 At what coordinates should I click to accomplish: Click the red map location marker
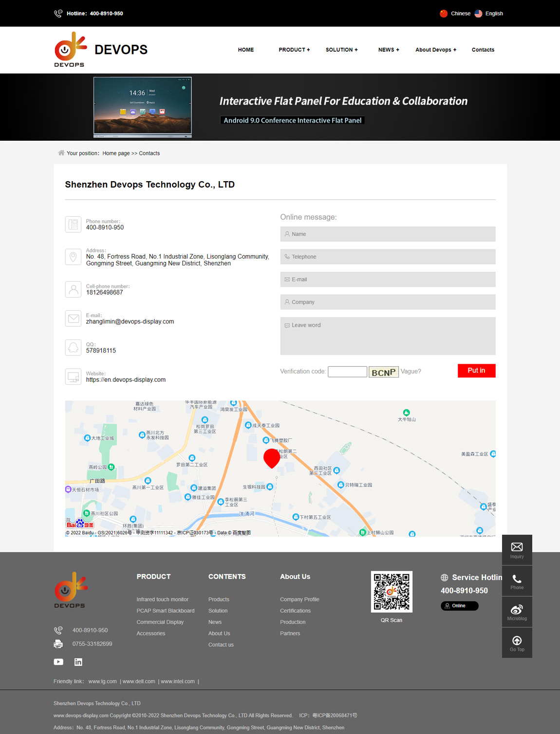pyautogui.click(x=272, y=458)
